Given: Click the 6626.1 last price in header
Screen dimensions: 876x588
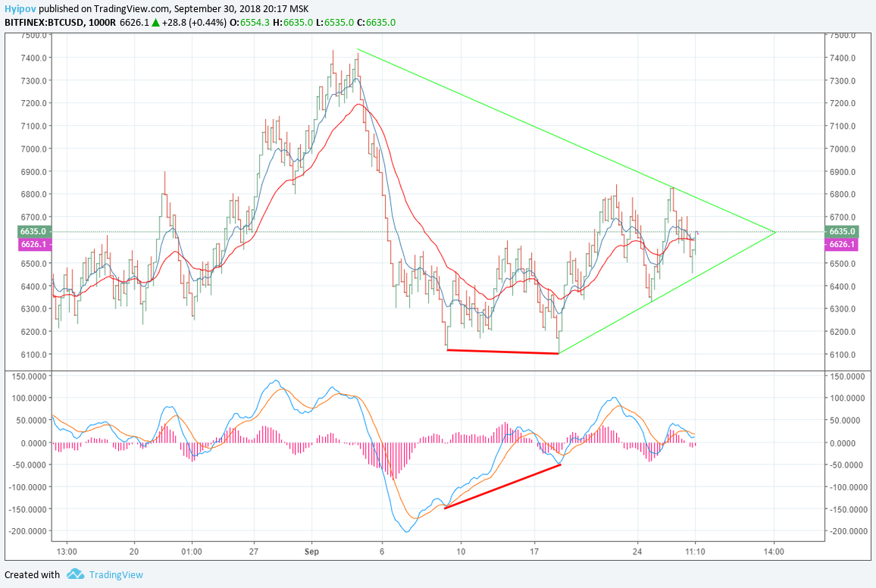Looking at the screenshot, I should click(x=134, y=23).
